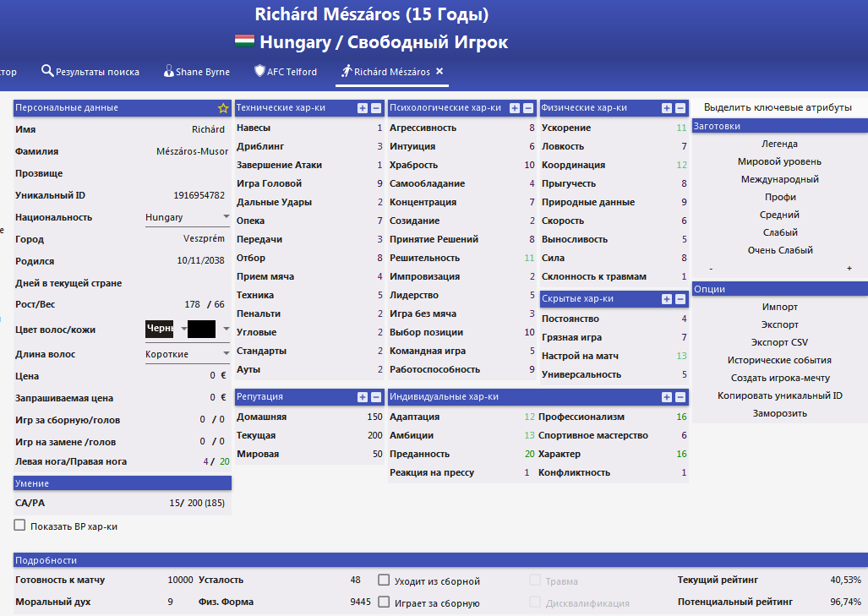Open the skin color dropdown arrow
The height and width of the screenshot is (616, 868).
pyautogui.click(x=226, y=329)
